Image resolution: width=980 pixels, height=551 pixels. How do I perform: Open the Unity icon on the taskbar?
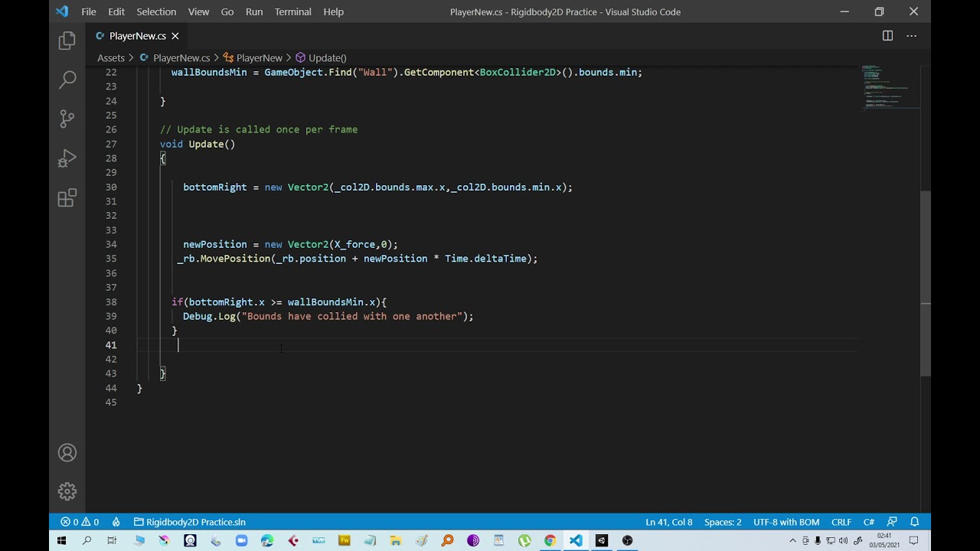click(601, 540)
